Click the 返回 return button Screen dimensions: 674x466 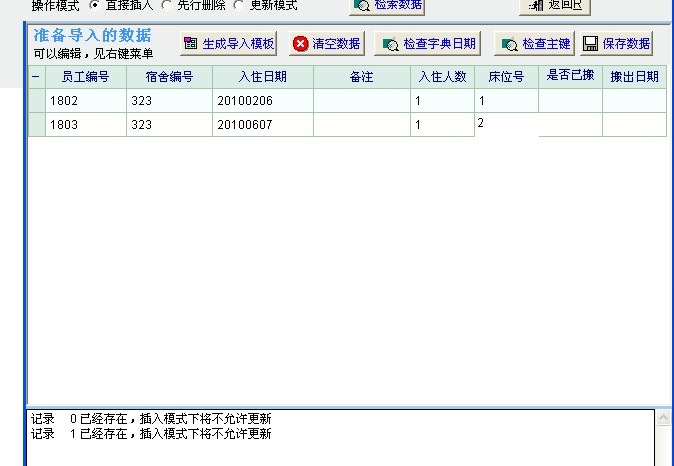[x=556, y=5]
